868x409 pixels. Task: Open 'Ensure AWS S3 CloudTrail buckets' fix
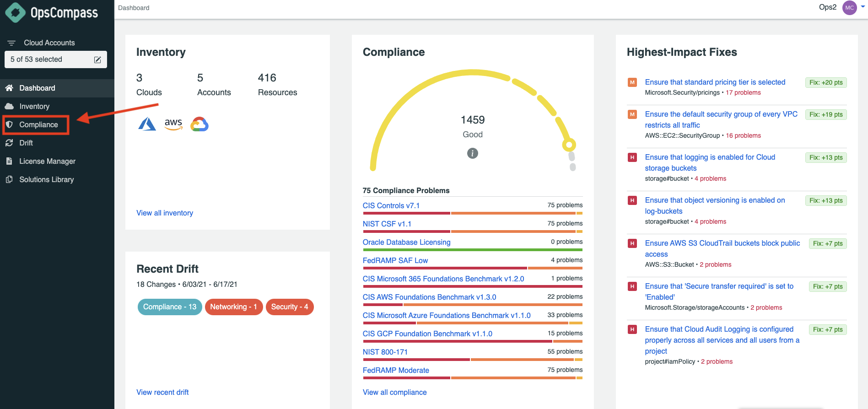722,249
